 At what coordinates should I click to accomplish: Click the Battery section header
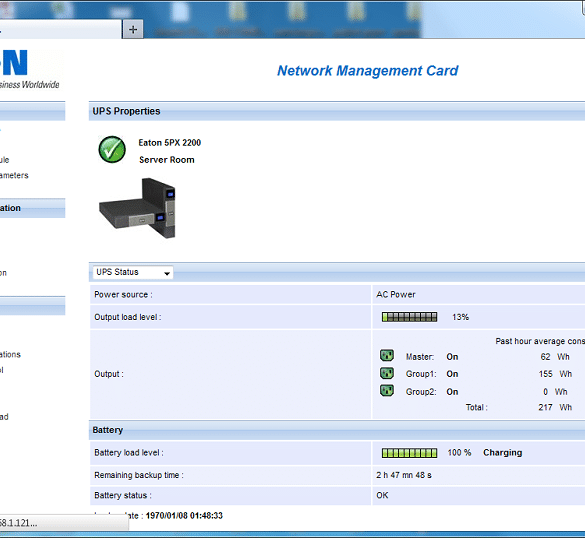pos(107,430)
